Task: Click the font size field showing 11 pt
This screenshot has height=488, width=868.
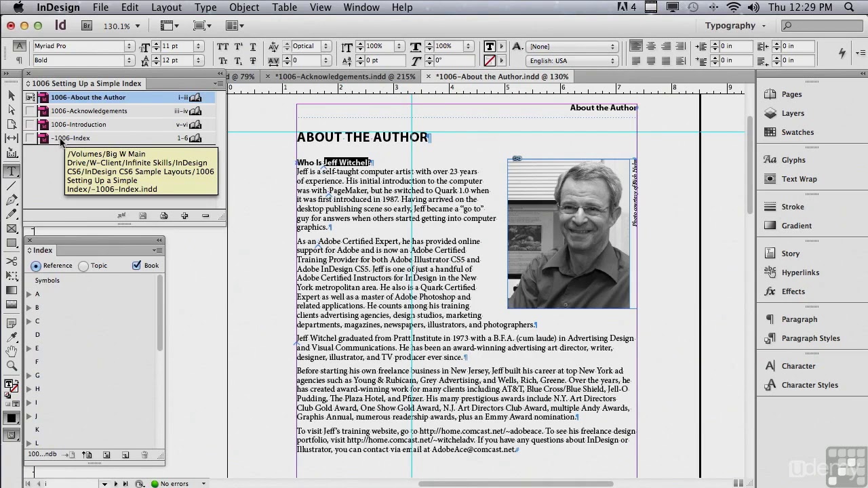Action: click(178, 46)
